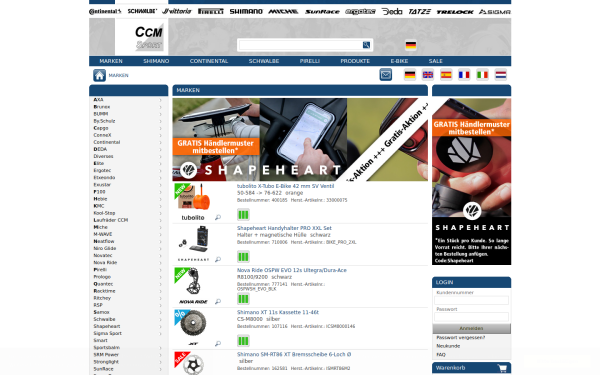Open the SALE menu

pos(436,61)
